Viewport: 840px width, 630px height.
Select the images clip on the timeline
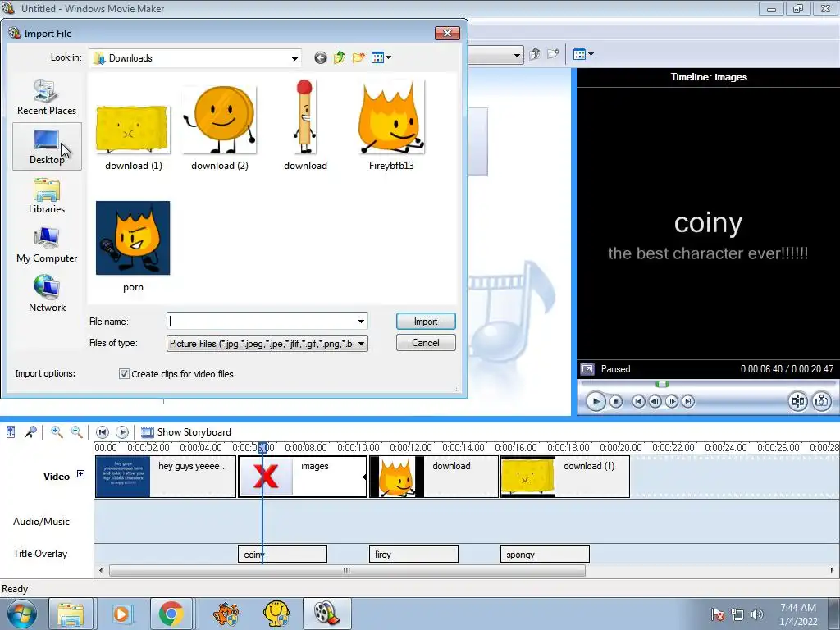tap(303, 477)
